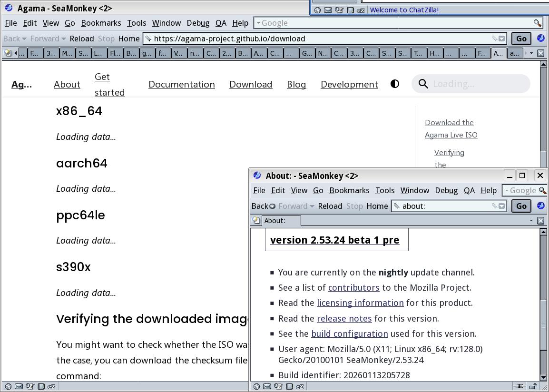Toggle the dark mode icon on Agama page
549x392 pixels.
click(x=394, y=84)
